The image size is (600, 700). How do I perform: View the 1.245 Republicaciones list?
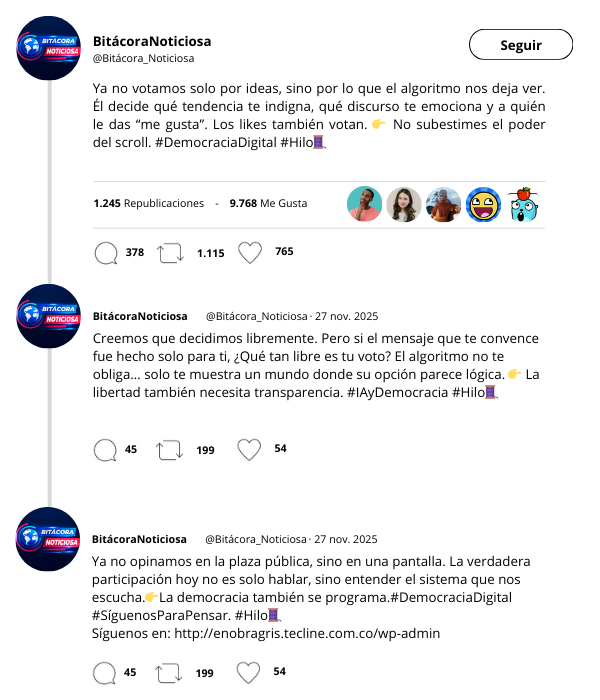click(x=148, y=203)
